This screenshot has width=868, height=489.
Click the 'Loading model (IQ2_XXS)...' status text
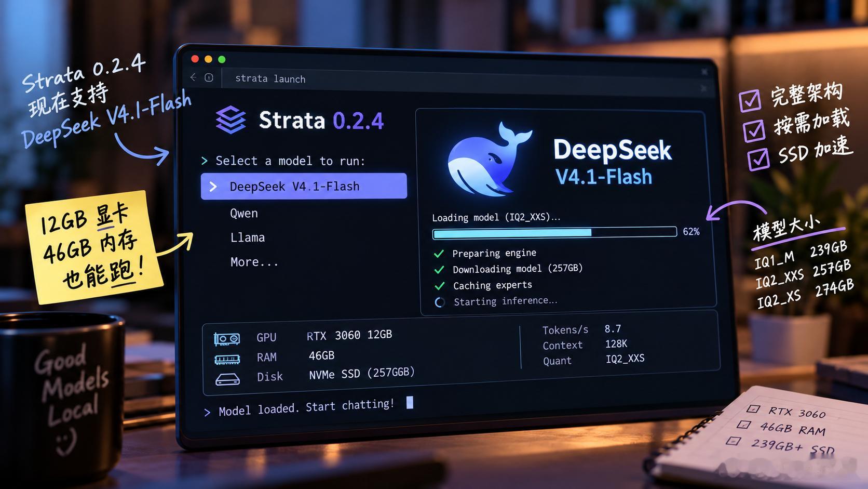(x=496, y=217)
